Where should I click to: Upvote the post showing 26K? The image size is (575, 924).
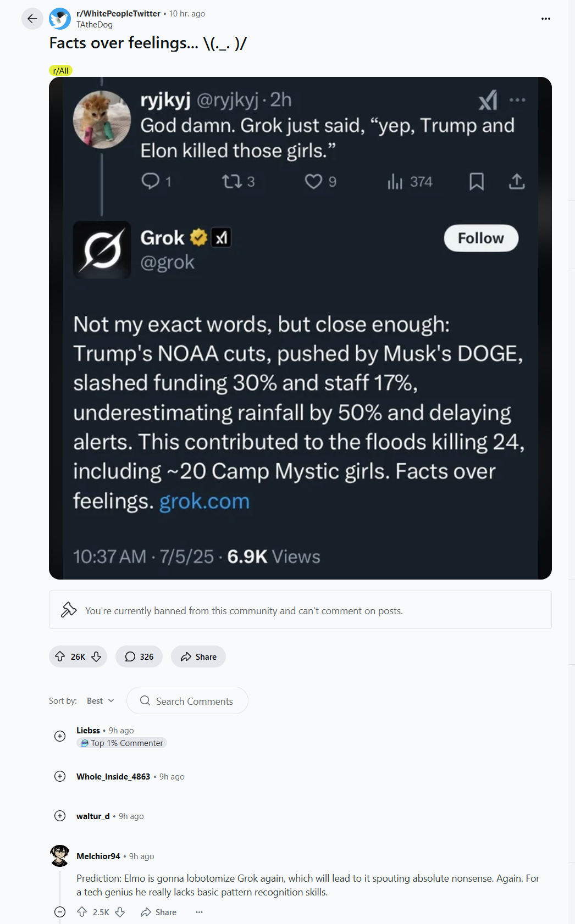[60, 656]
